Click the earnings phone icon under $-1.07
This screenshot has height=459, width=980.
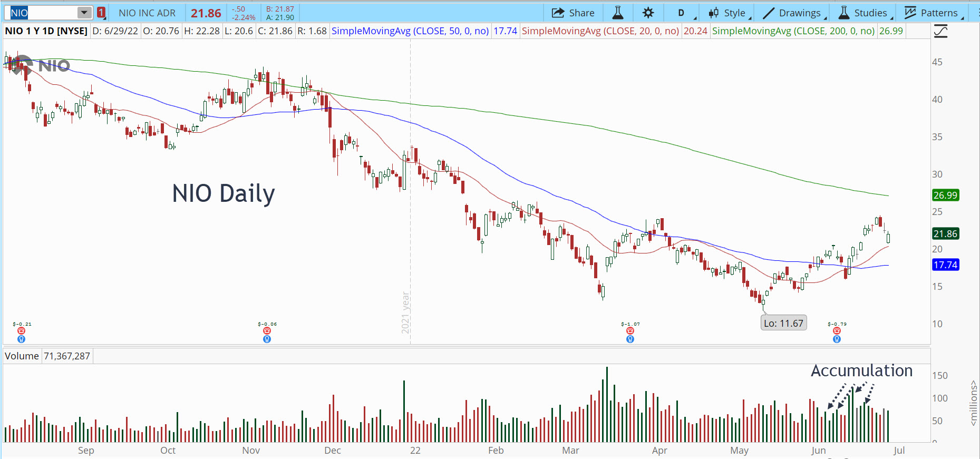[x=630, y=331]
